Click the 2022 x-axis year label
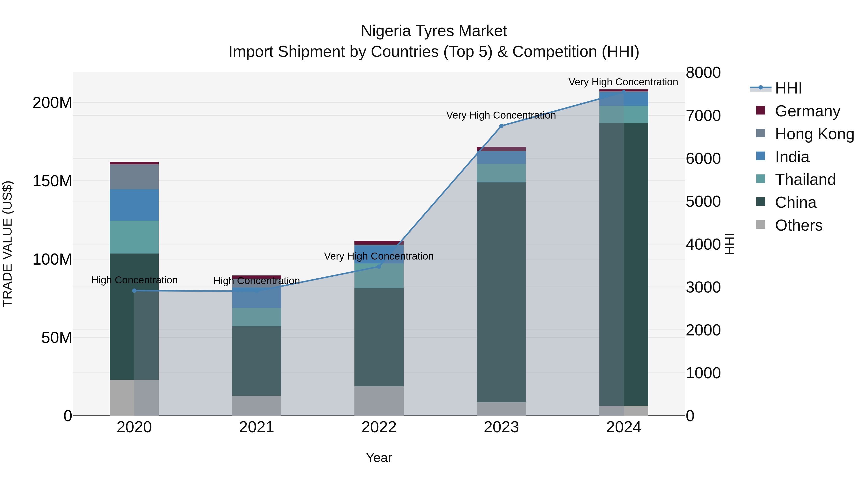This screenshot has width=868, height=488. (x=379, y=427)
